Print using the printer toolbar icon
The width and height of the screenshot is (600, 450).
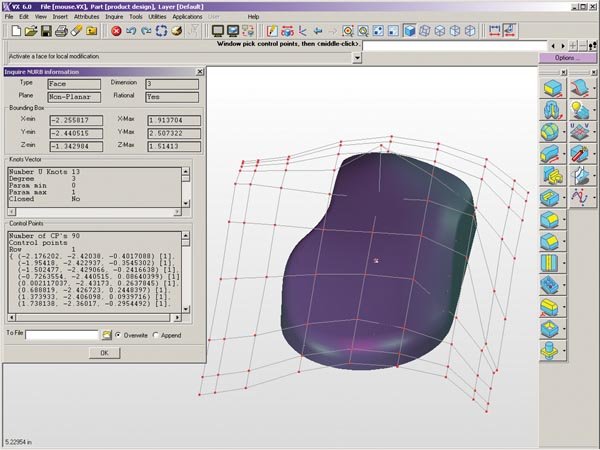pyautogui.click(x=61, y=31)
